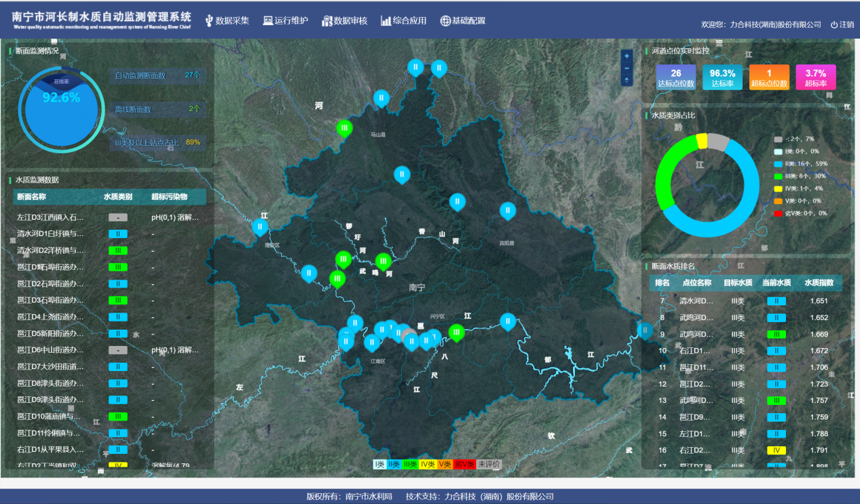Image resolution: width=860 pixels, height=504 pixels.
Task: Click the 达标率 96.3% stat card
Action: [x=722, y=77]
